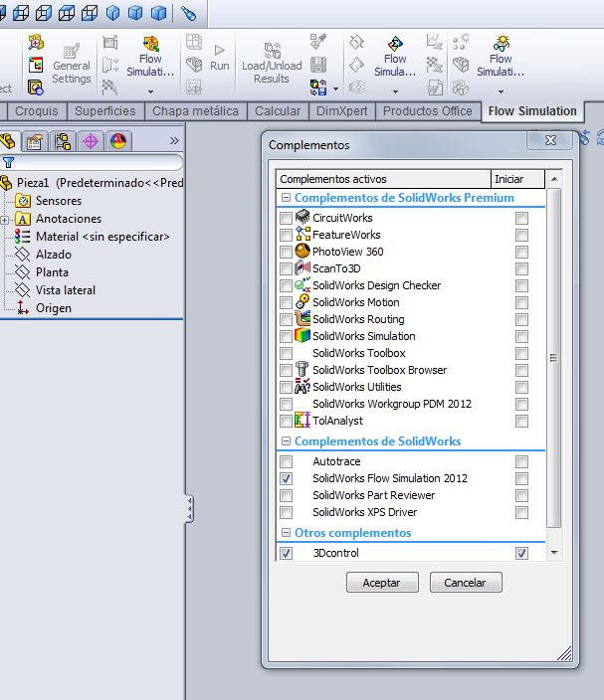Collapse the Complementos de SolidWorks group
The height and width of the screenshot is (700, 604).
point(286,441)
